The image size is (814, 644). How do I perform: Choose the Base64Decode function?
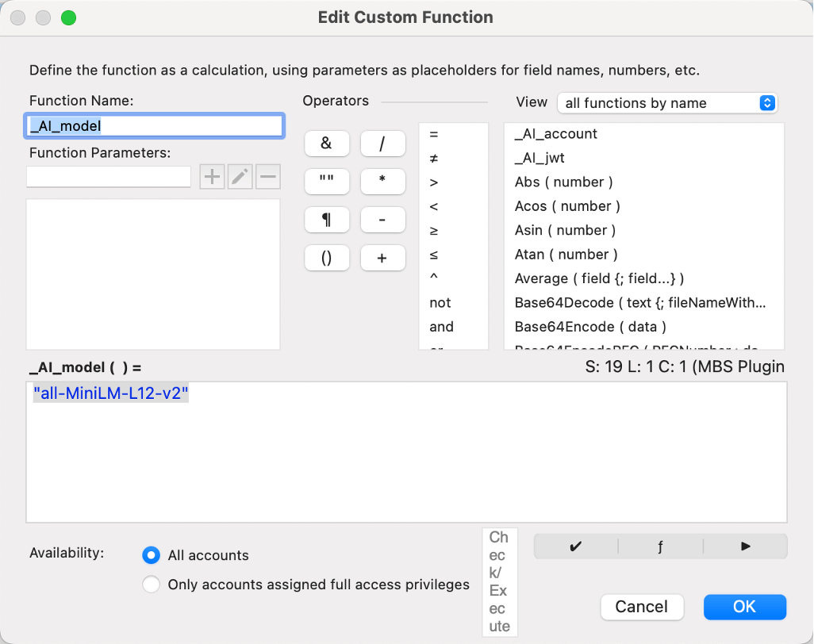click(643, 302)
